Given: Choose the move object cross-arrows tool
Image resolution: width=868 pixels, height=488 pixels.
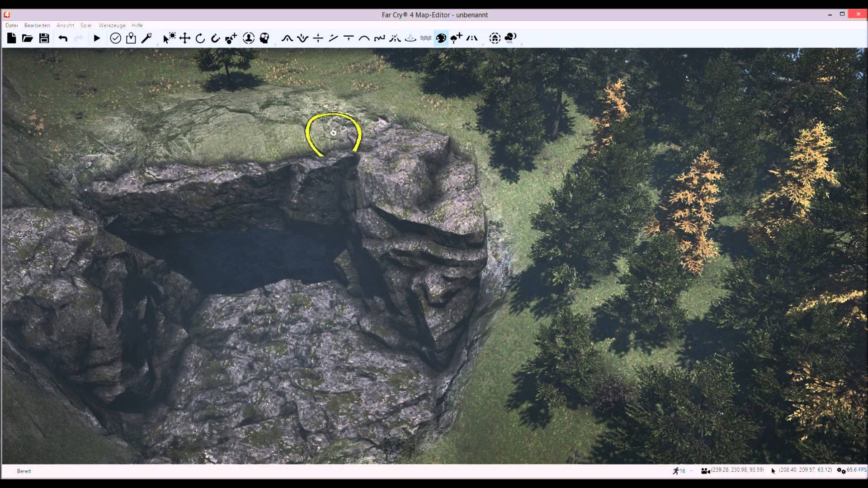Looking at the screenshot, I should point(185,38).
